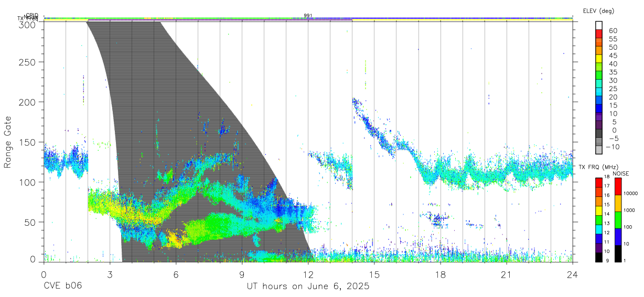Screen dimensions: 644x297
Task: Click the NOISE legend value "10000"
Action: [x=630, y=193]
